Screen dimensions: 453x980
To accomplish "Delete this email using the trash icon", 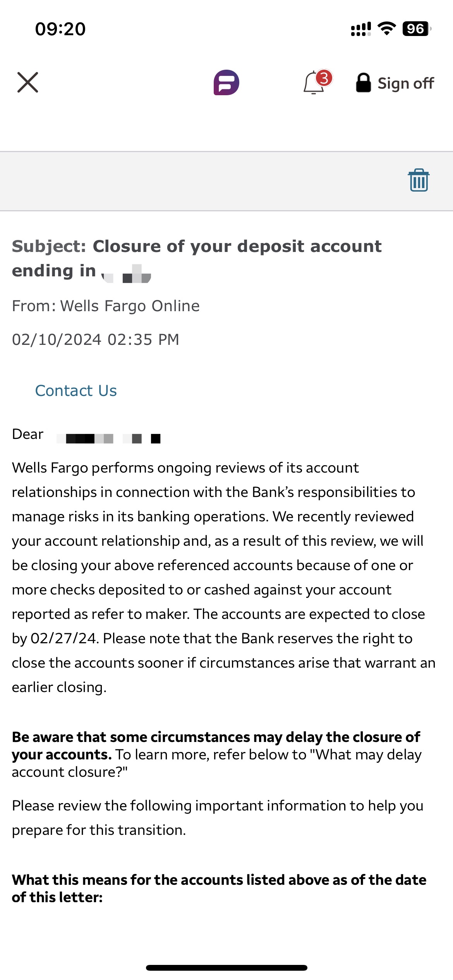I will click(x=419, y=179).
